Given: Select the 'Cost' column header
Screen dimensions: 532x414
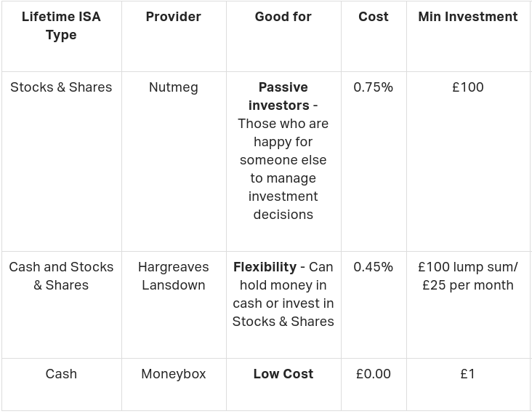Looking at the screenshot, I should click(374, 17).
